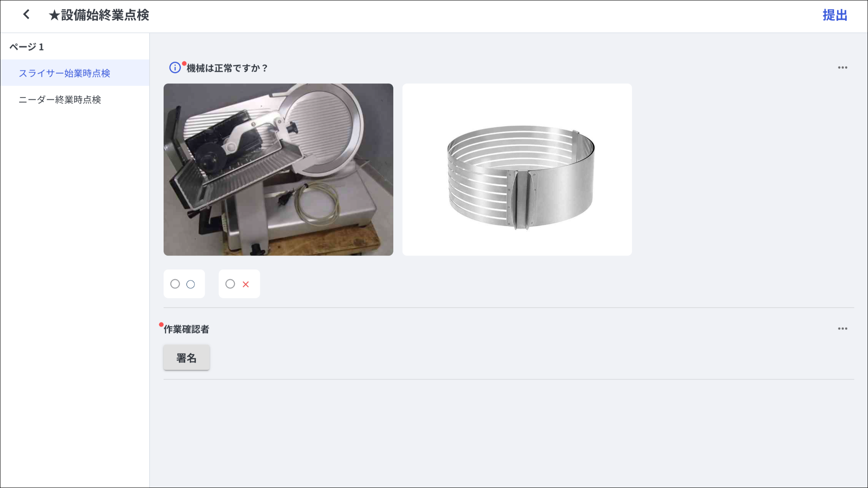Open info icon beside 機械は正常ですか？
The image size is (868, 488).
175,67
